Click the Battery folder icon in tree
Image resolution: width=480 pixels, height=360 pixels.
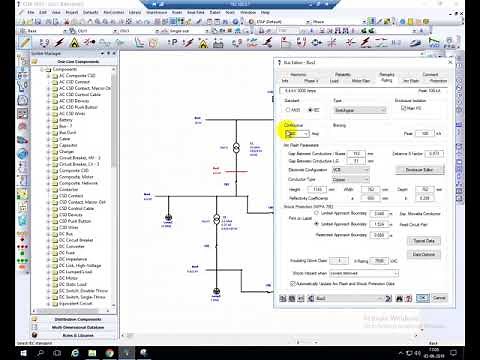tap(55, 120)
